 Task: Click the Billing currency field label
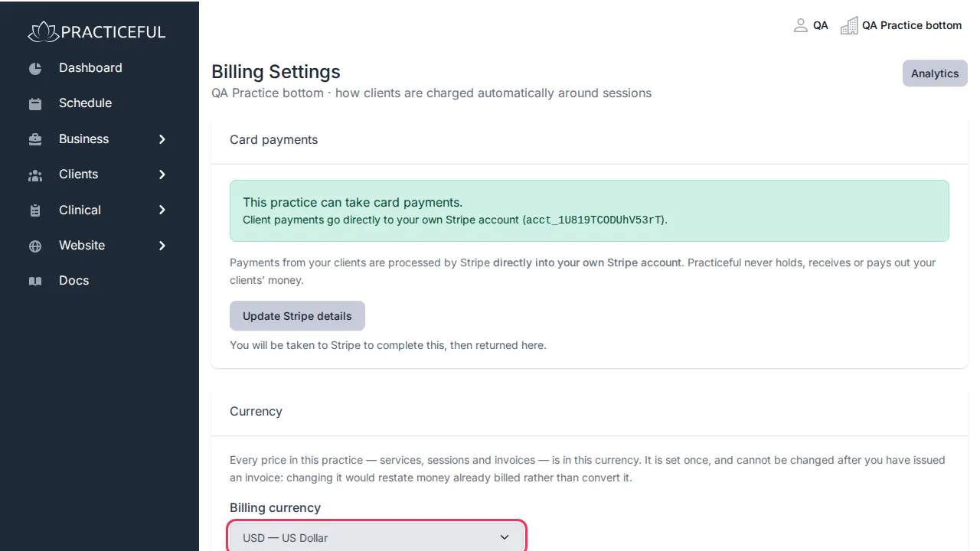[275, 508]
